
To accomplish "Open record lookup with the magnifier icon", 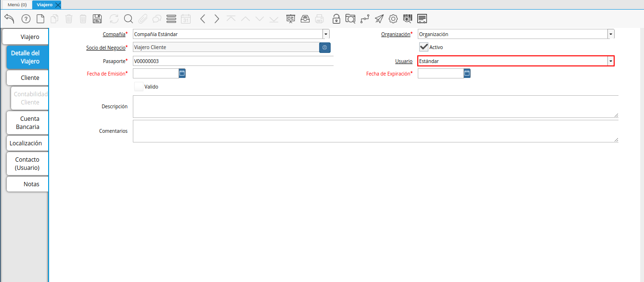I will (128, 19).
